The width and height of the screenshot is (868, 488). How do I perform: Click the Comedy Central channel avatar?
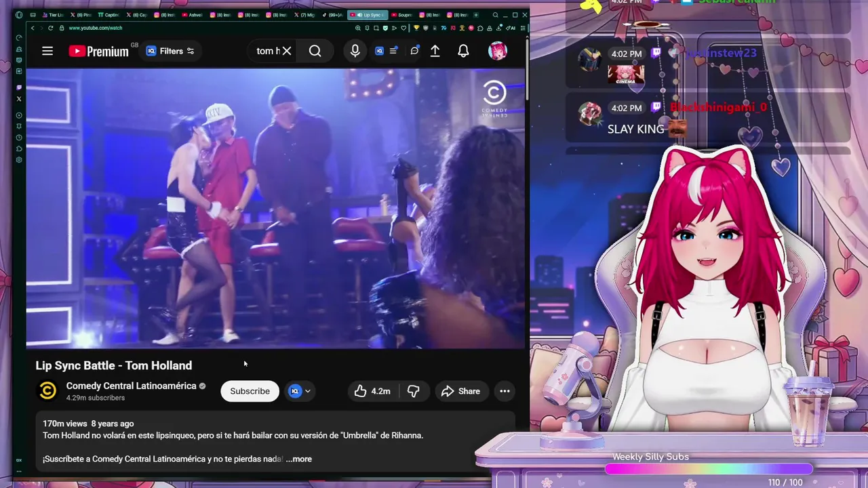(x=47, y=391)
